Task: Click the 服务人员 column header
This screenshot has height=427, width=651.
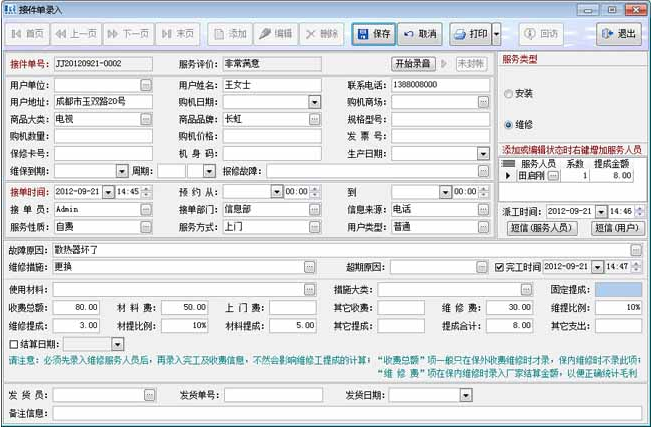Action: pyautogui.click(x=538, y=164)
